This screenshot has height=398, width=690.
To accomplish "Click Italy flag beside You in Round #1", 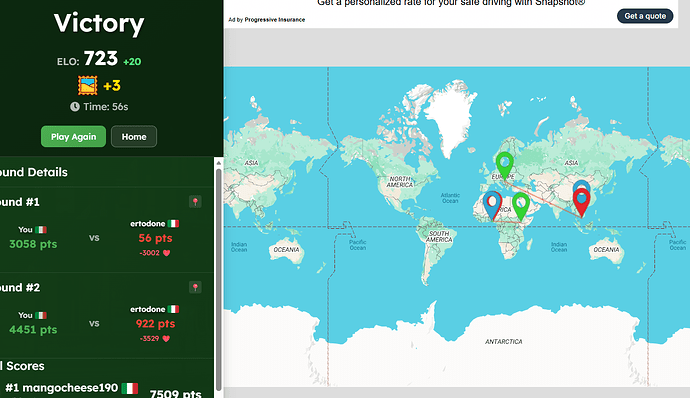I will coord(41,229).
